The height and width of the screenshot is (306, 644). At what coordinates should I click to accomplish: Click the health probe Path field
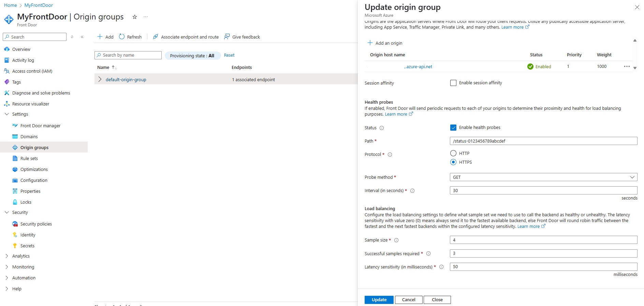(543, 141)
